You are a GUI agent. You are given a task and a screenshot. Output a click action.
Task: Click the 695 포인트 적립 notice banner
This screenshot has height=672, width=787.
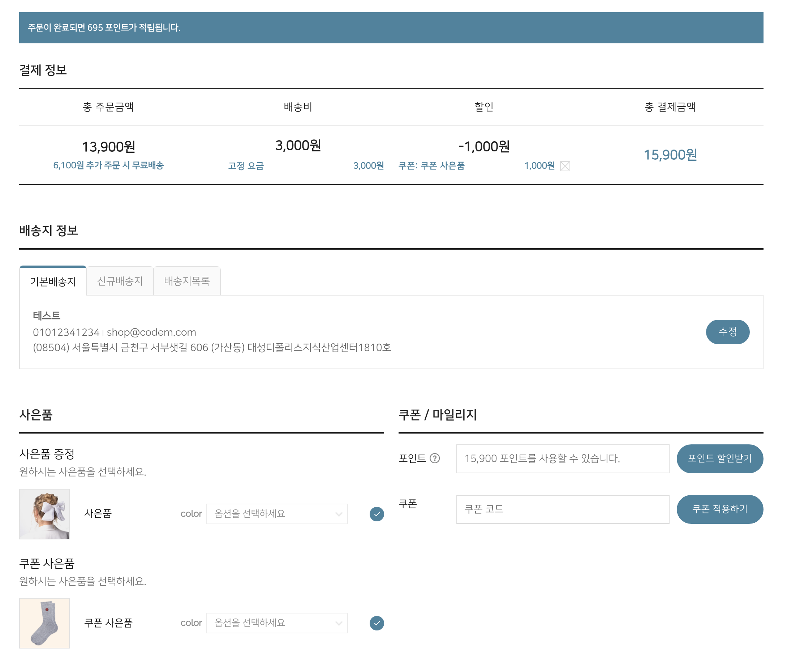point(391,28)
